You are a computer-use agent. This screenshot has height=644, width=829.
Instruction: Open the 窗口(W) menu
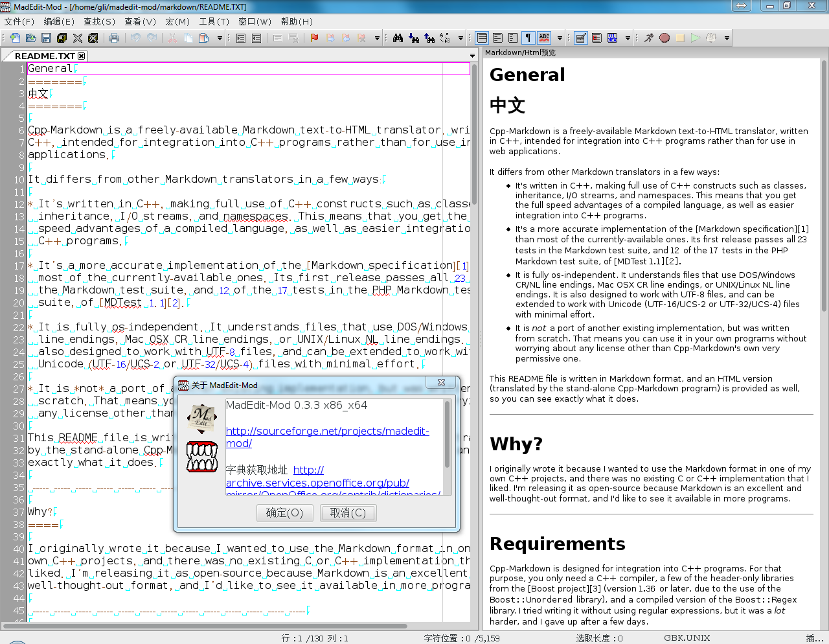[255, 21]
